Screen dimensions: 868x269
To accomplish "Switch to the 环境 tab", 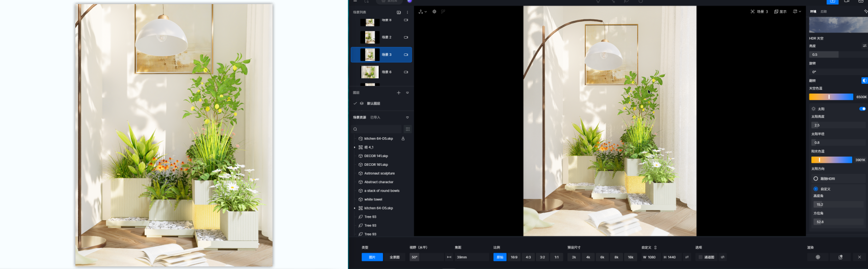I will (813, 11).
